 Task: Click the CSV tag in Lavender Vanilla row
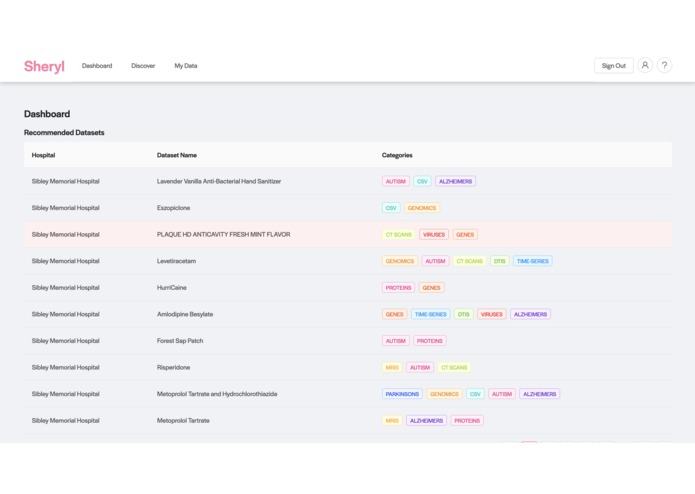pyautogui.click(x=422, y=181)
